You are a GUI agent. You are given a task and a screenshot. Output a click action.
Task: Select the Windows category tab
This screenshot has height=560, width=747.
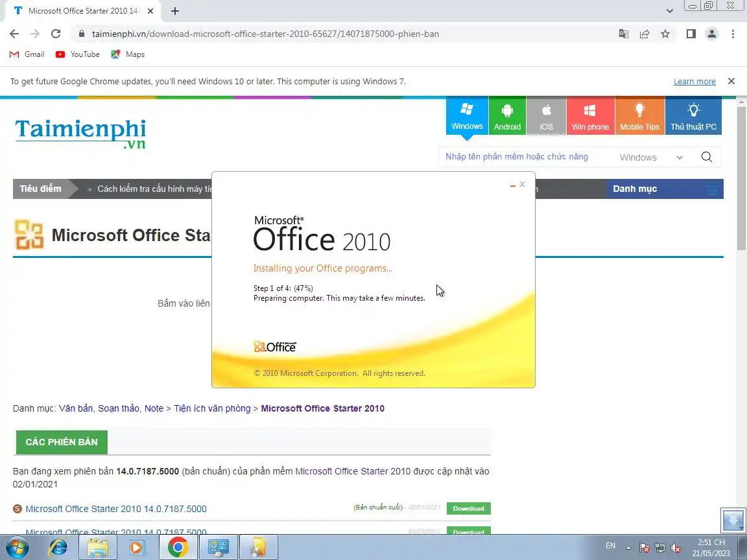[467, 116]
